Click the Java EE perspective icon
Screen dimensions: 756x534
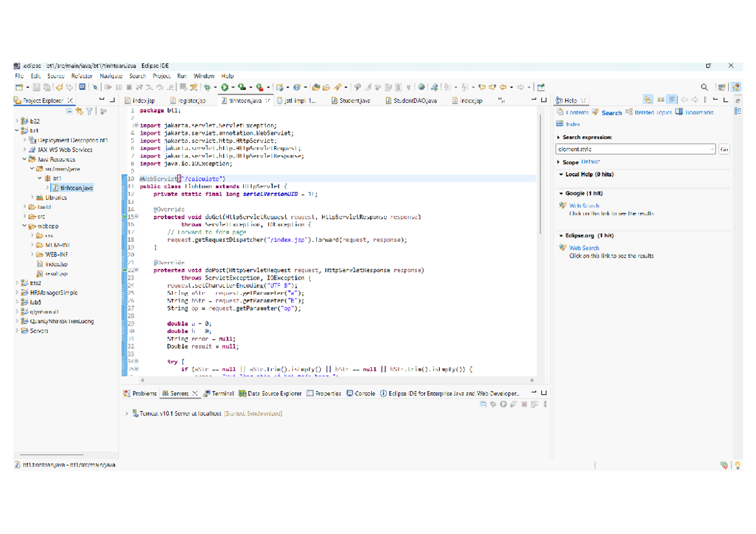point(736,88)
